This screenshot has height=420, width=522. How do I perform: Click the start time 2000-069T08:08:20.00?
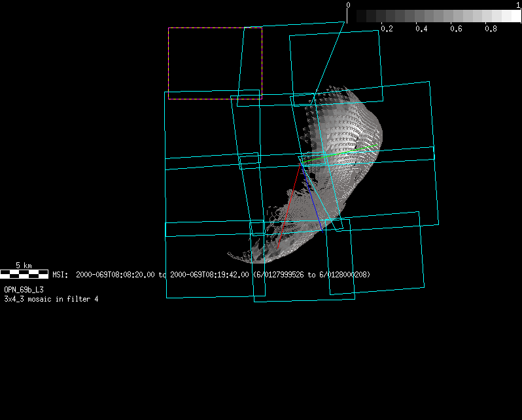click(x=116, y=275)
